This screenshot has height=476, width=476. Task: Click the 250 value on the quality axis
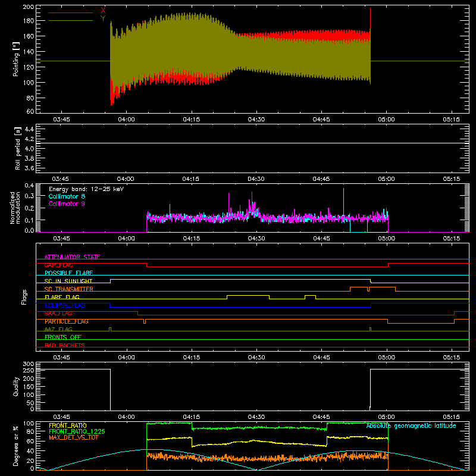28,370
